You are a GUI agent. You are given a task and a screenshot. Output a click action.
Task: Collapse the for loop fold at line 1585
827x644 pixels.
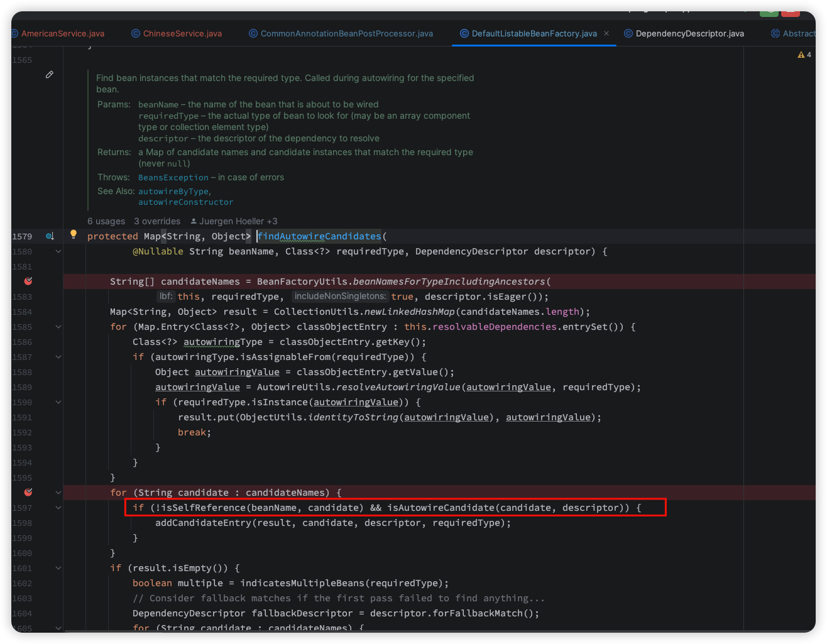coord(58,327)
